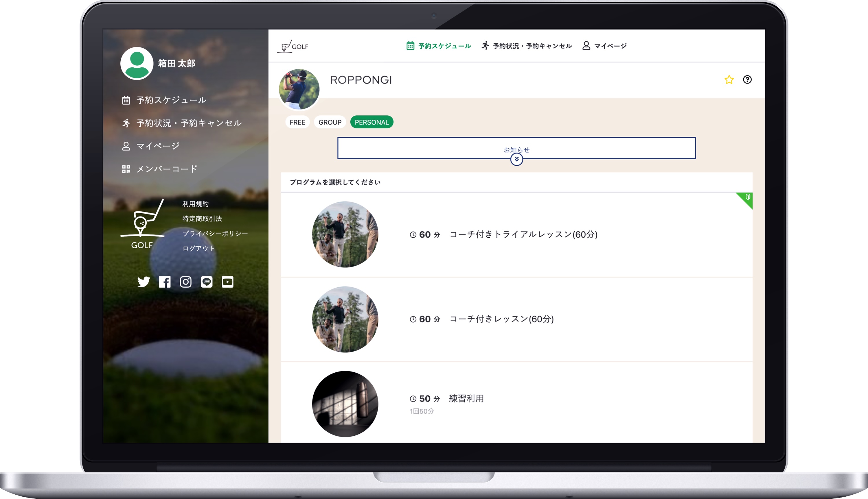Open the Facebook social link icon

165,282
